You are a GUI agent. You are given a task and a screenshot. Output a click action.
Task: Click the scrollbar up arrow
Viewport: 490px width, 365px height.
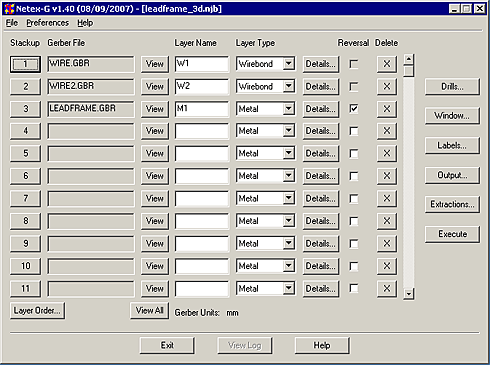tap(409, 59)
